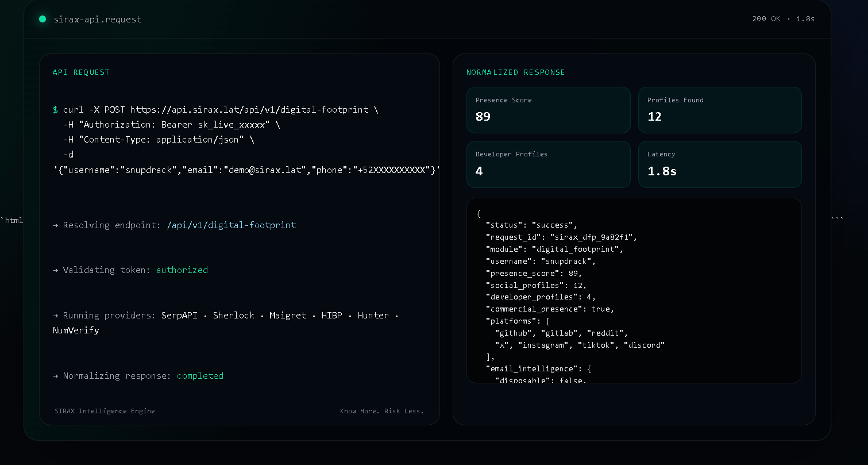Click the "social_profiles": 12 JSON line

tap(537, 286)
